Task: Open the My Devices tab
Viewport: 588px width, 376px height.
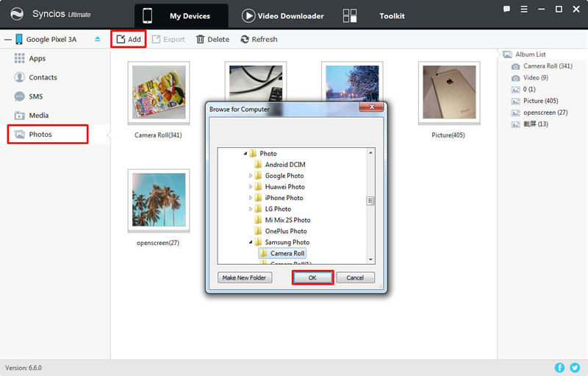Action: click(x=181, y=15)
